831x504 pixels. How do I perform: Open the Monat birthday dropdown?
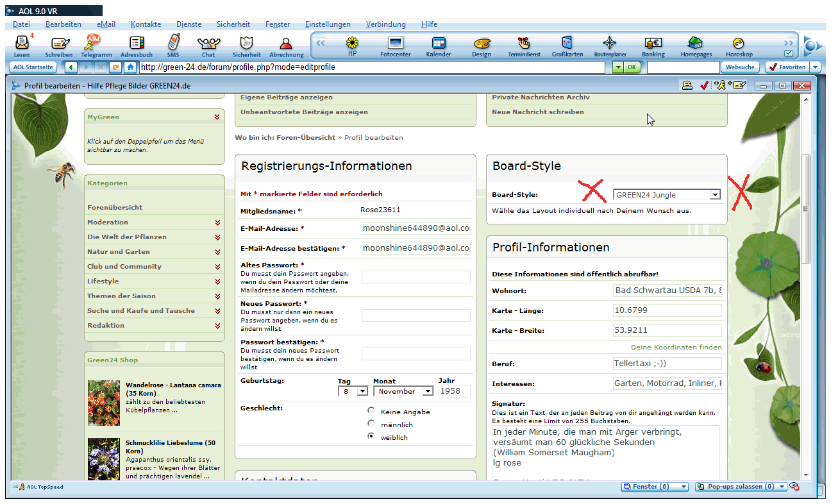pos(403,391)
